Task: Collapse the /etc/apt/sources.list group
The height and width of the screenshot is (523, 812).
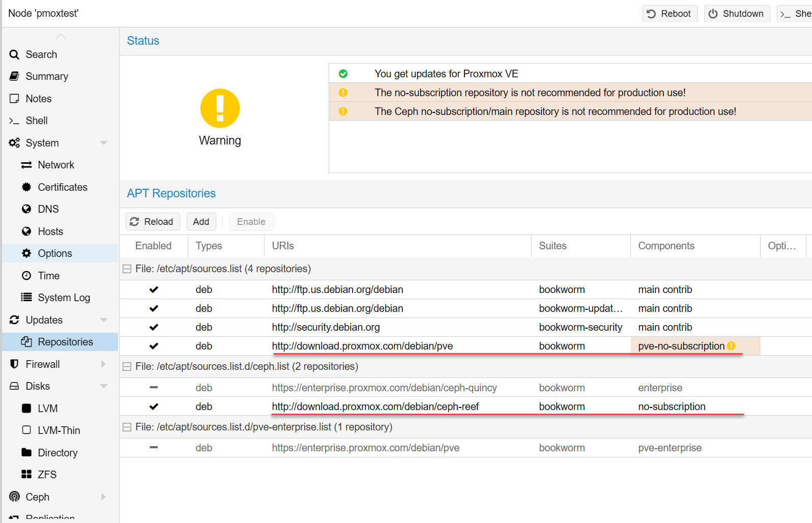Action: 127,269
